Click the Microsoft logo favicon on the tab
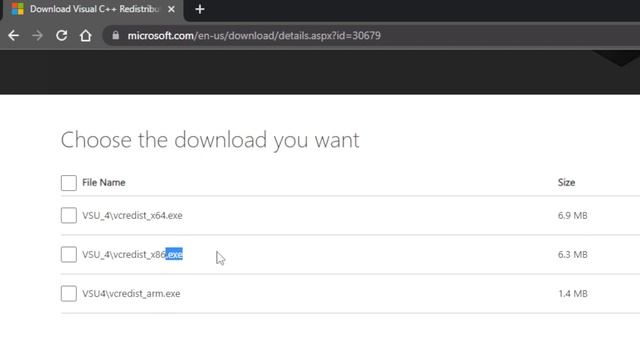The image size is (640, 360). (18, 9)
